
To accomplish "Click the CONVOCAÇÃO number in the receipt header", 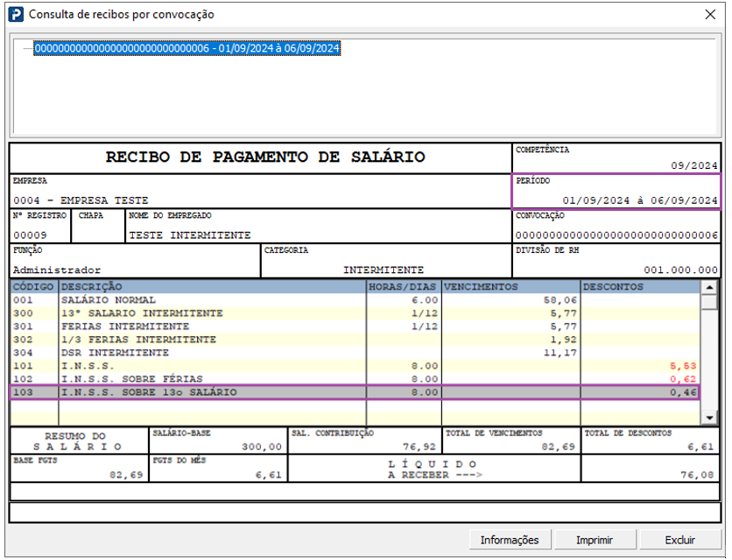I will [x=616, y=235].
